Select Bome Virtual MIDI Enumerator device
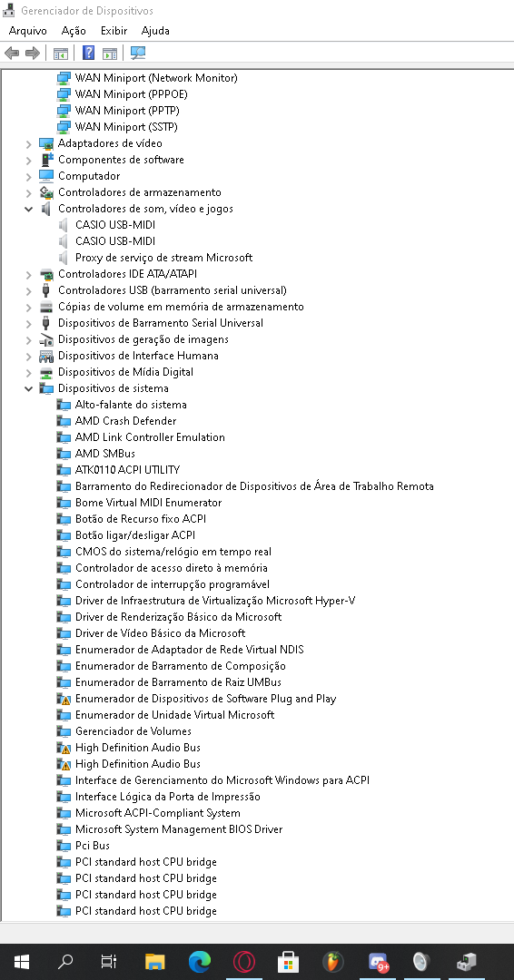The height and width of the screenshot is (980, 514). (148, 503)
